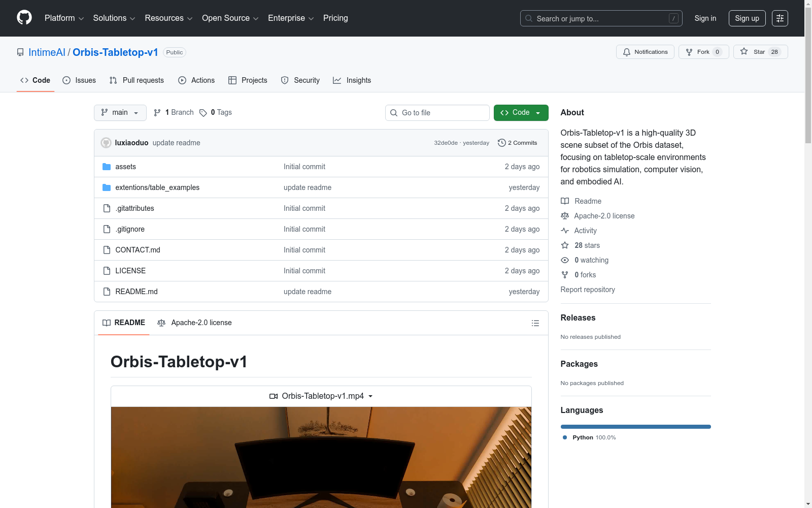
Task: Click the Go to file field
Action: (x=437, y=113)
